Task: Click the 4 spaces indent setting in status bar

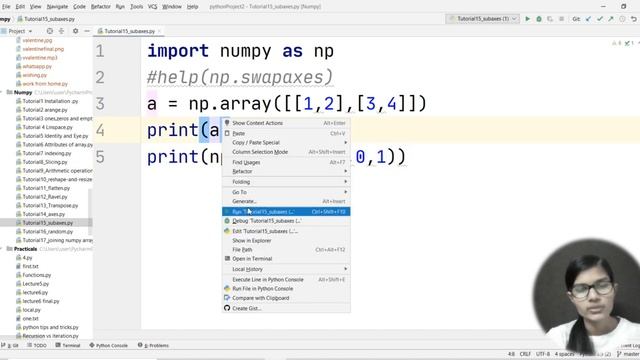Action: pyautogui.click(x=564, y=354)
